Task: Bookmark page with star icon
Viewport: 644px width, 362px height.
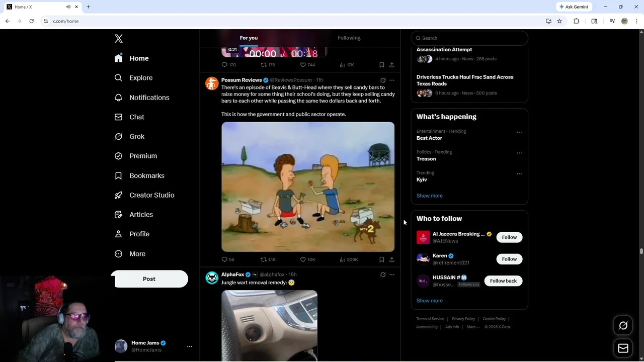Action: coord(559,21)
